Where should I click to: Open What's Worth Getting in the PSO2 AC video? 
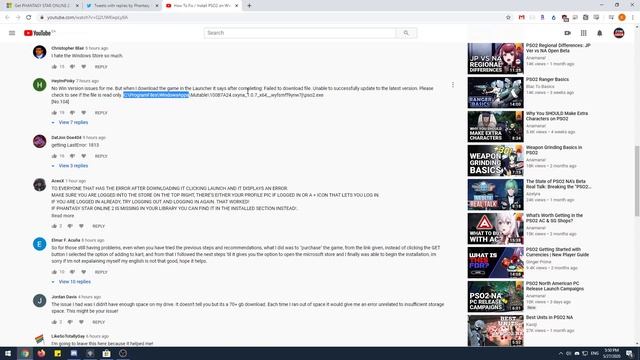pyautogui.click(x=554, y=218)
